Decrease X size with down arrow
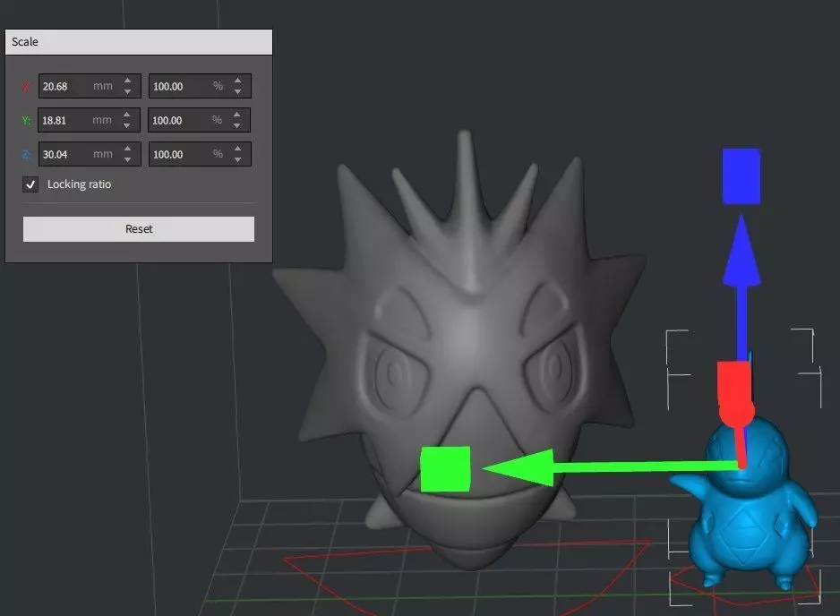The height and width of the screenshot is (616, 840). point(127,92)
